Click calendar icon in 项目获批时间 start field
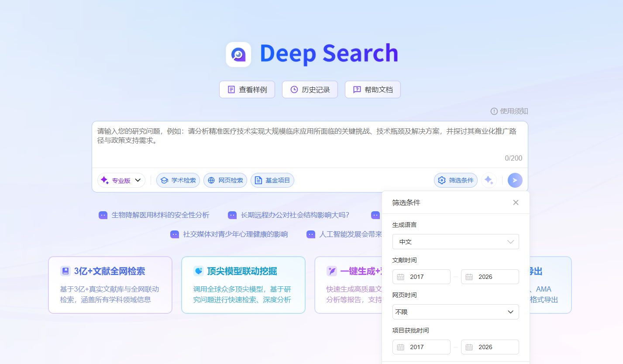 pos(400,347)
